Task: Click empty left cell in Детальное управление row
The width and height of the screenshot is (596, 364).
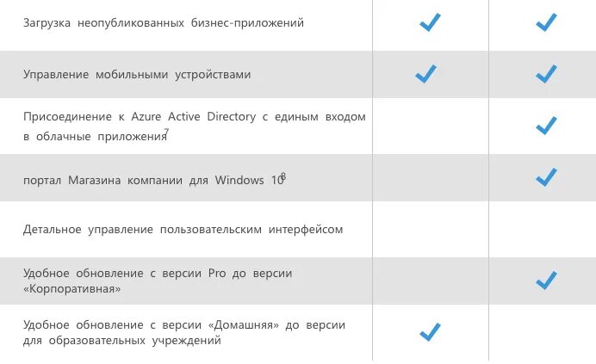Action: click(431, 229)
